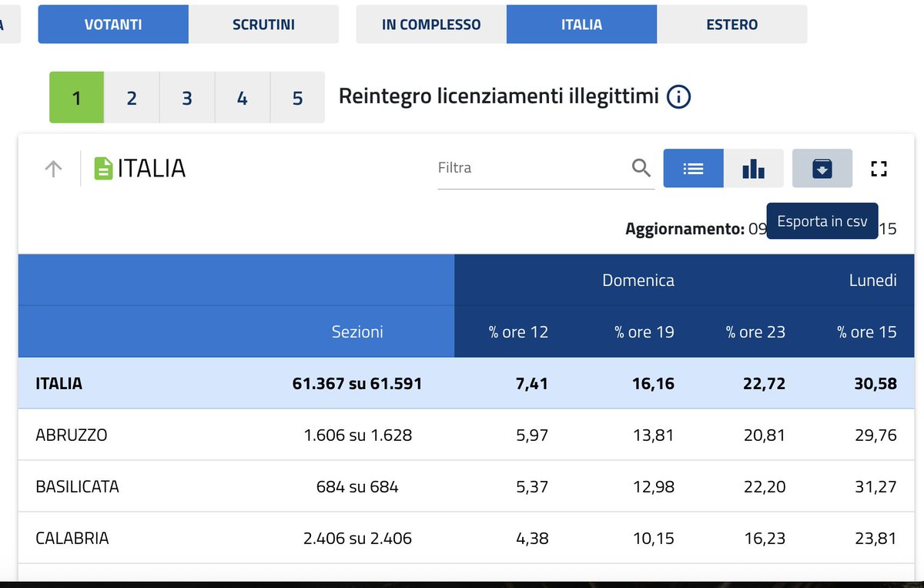Open quesito number 3
Viewport: 924px width, 588px height.
[186, 97]
